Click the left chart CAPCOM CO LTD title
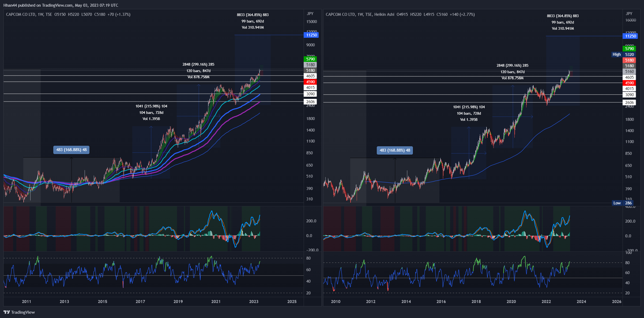The height and width of the screenshot is (318, 644). (x=21, y=14)
